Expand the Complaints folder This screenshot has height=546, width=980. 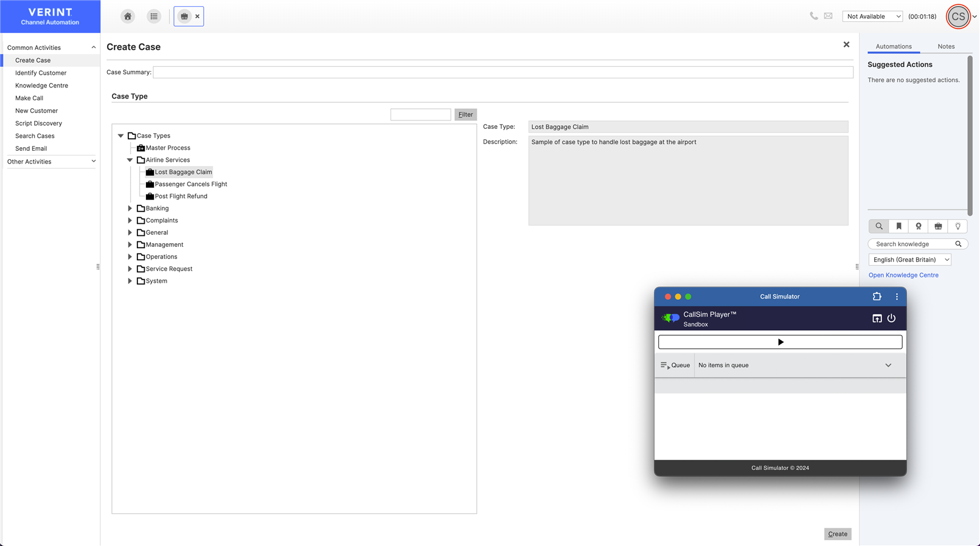[130, 220]
